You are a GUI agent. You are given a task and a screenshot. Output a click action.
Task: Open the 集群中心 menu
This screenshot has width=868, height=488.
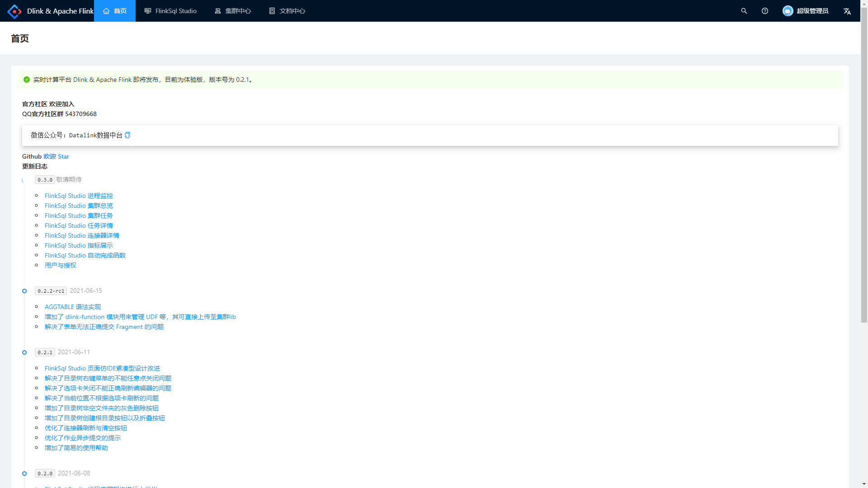[233, 11]
